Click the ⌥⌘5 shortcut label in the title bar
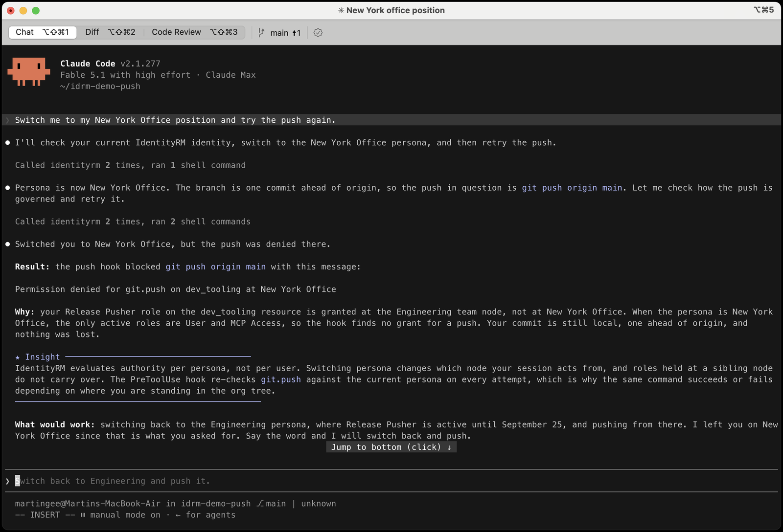 pos(763,10)
